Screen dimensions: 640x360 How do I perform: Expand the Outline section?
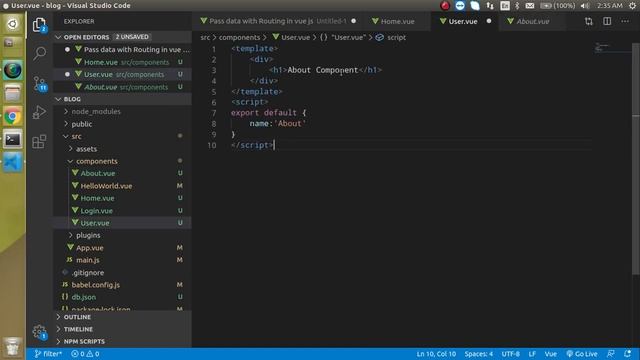point(122,317)
